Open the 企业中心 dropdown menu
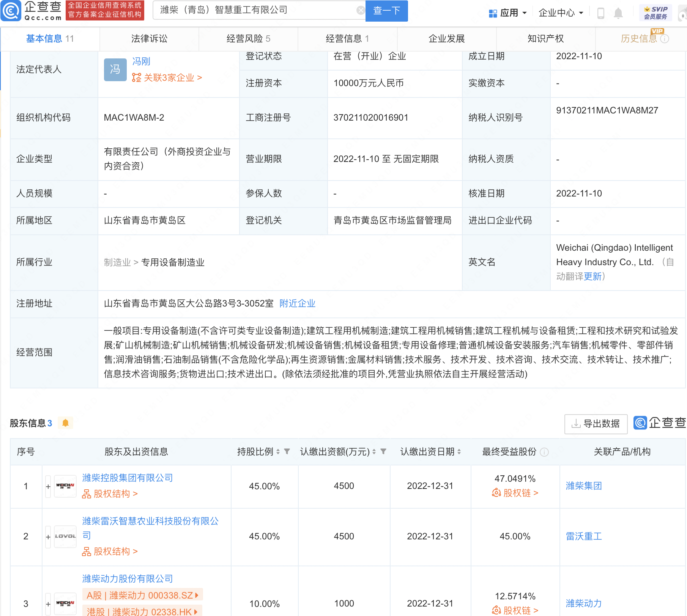The width and height of the screenshot is (687, 616). point(561,13)
